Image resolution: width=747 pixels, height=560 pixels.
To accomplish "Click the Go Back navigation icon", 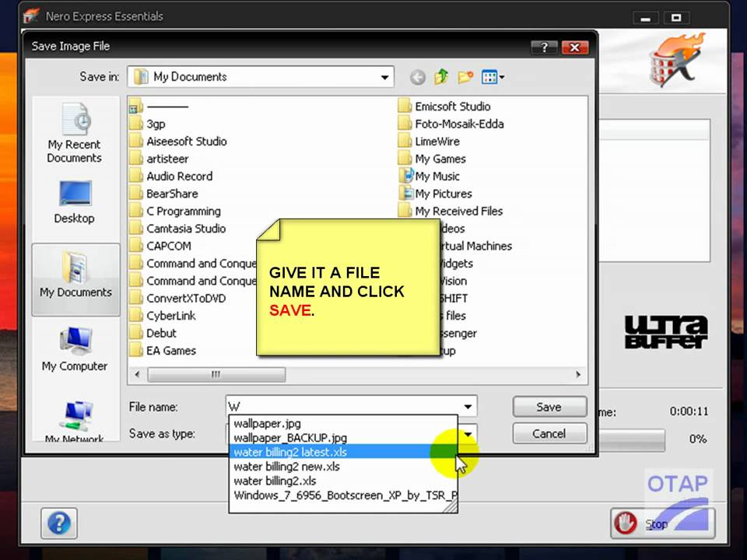I will (417, 76).
